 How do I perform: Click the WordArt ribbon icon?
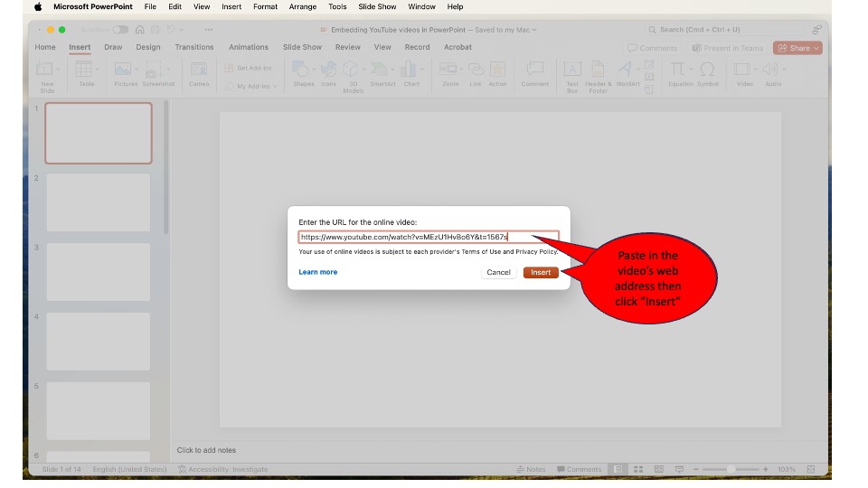click(625, 70)
